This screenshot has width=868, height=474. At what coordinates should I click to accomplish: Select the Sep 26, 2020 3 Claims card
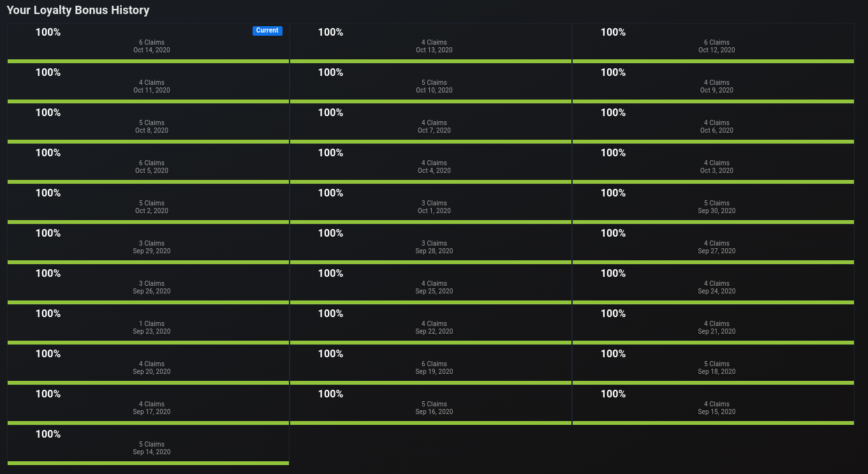(x=149, y=285)
